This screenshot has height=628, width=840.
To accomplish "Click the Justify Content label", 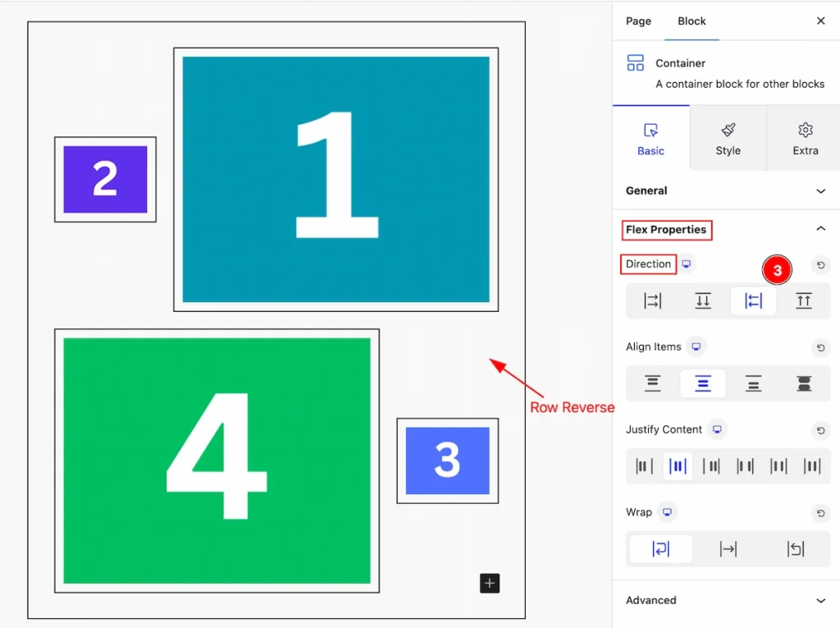I will pos(664,429).
